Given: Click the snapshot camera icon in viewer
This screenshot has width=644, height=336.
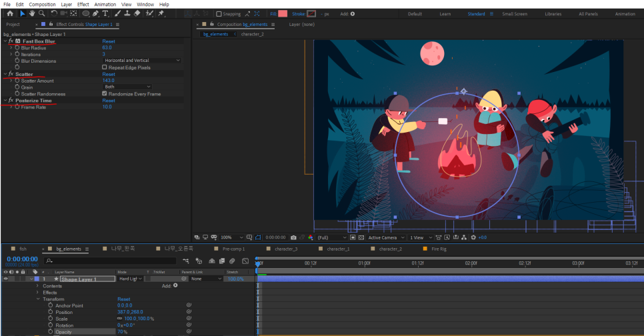Looking at the screenshot, I should click(293, 237).
